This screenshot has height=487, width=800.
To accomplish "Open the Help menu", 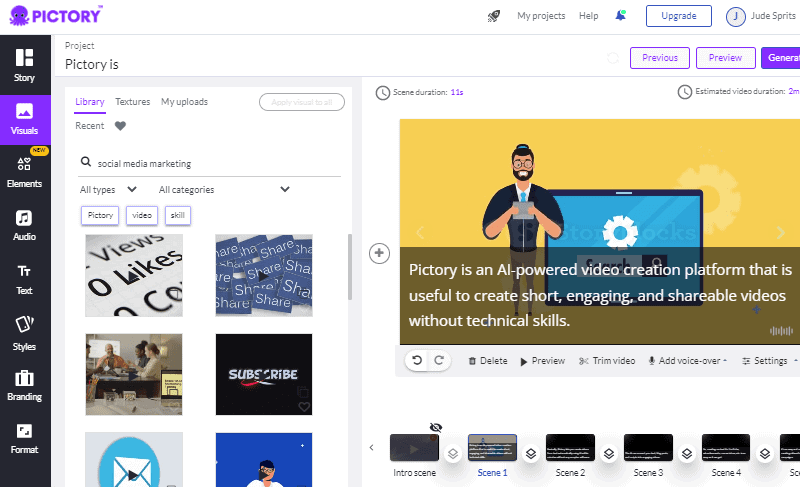I will point(588,16).
